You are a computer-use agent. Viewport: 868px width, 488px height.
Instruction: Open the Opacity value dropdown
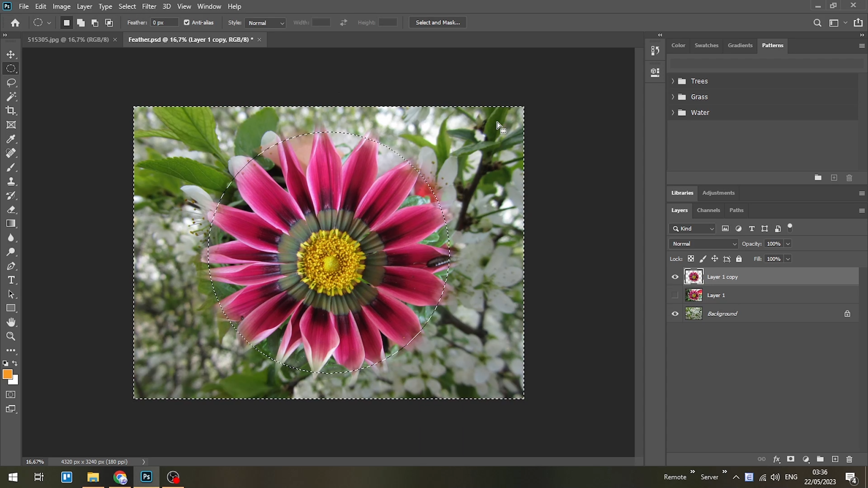(x=788, y=244)
